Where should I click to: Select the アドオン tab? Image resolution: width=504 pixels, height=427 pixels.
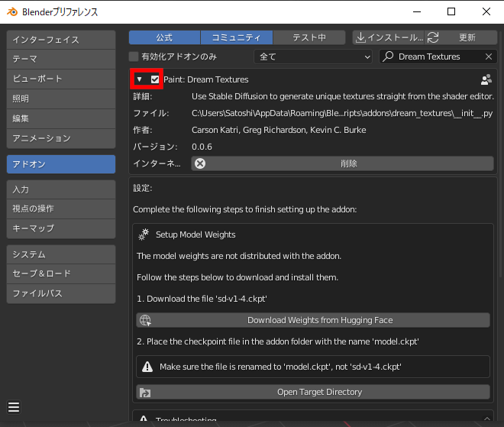pyautogui.click(x=61, y=164)
